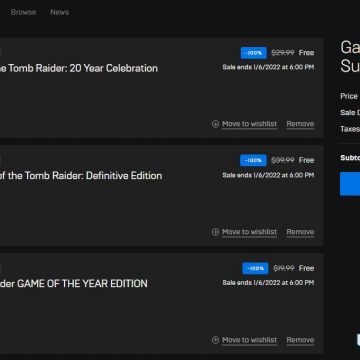This screenshot has height=360, width=360.
Task: Click the -100% badge on Definitive Edition
Action: [253, 160]
